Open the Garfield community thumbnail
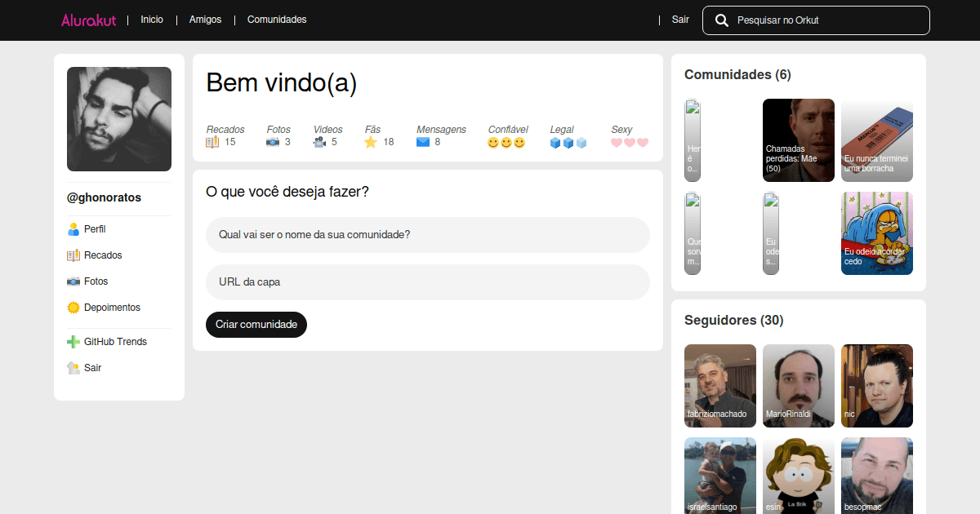This screenshot has height=514, width=980. tap(877, 233)
